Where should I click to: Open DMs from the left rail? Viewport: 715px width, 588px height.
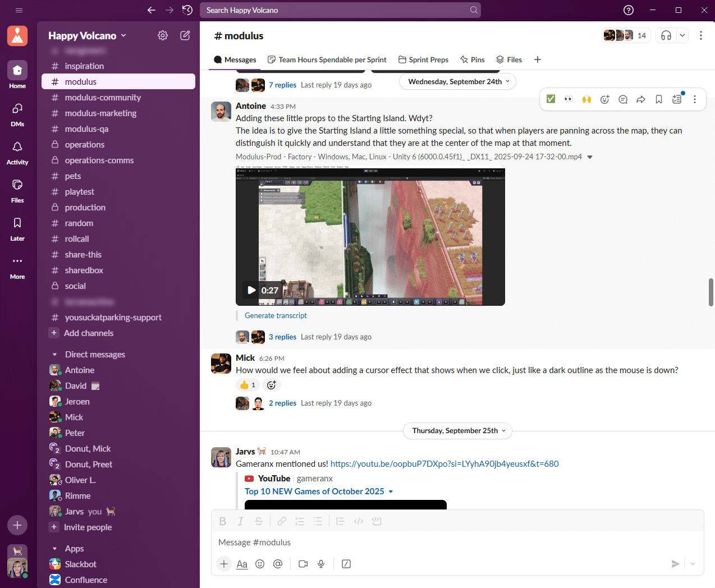(17, 114)
